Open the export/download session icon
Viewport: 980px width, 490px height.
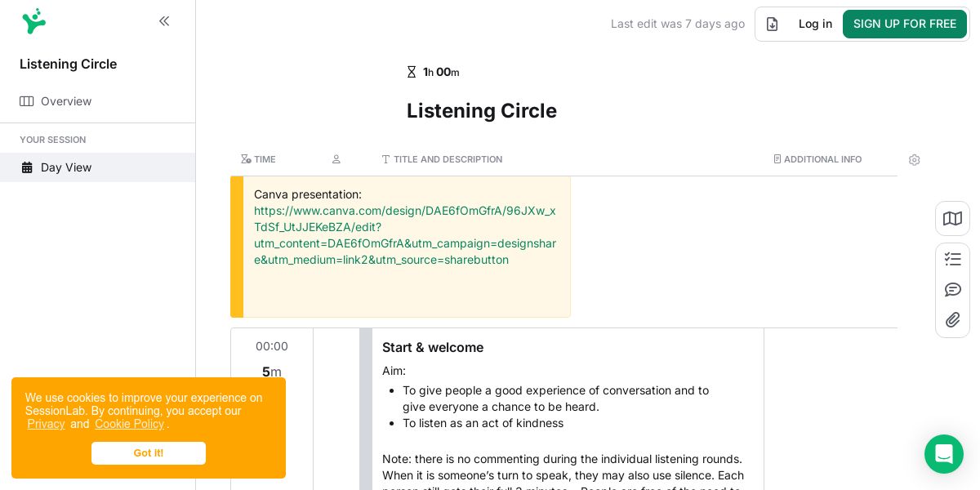coord(772,24)
